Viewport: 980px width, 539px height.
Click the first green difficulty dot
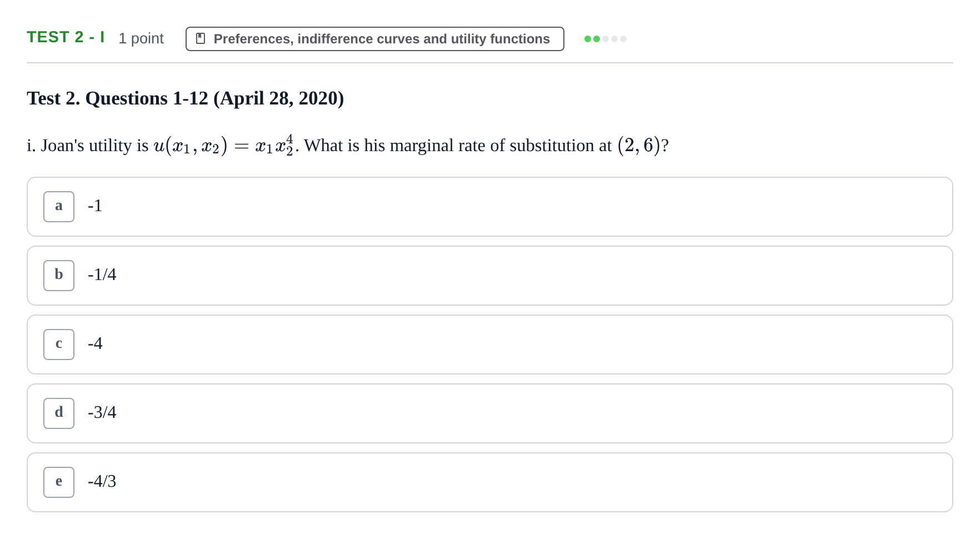click(x=588, y=39)
